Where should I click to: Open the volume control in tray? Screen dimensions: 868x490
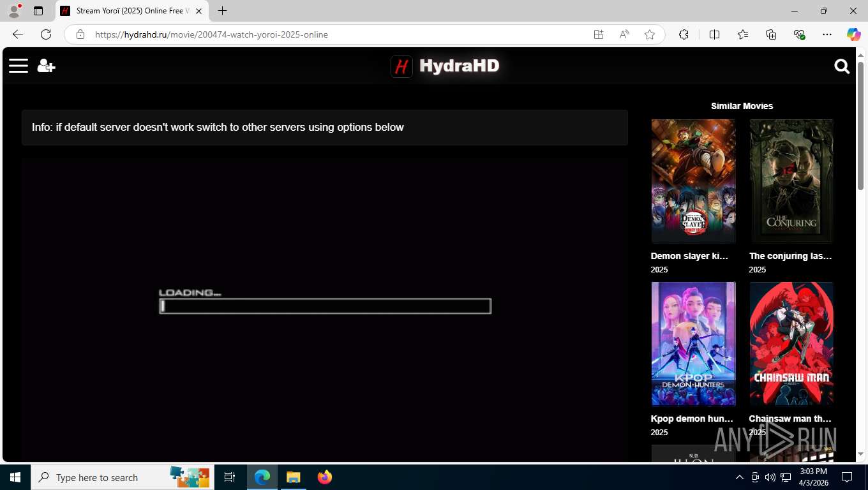770,477
